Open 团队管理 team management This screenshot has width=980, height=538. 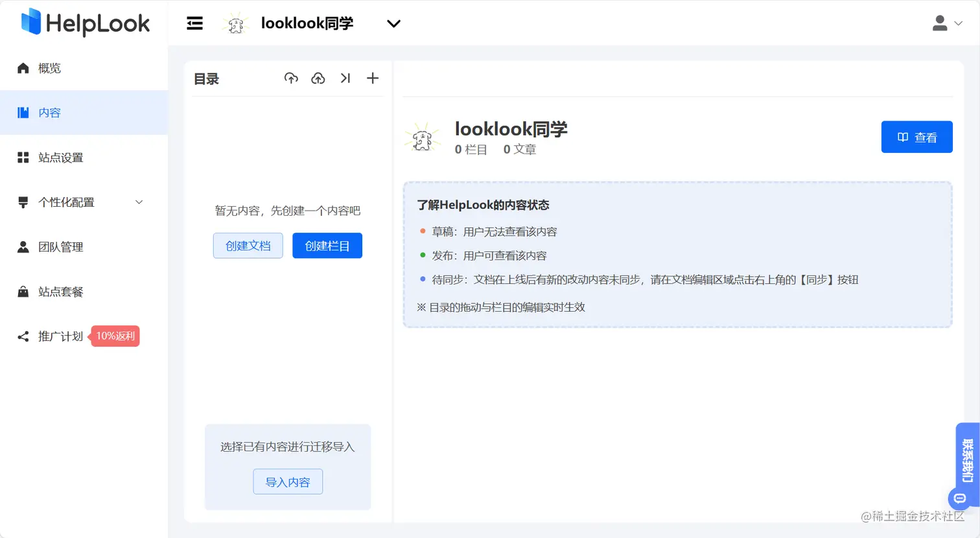(x=84, y=247)
